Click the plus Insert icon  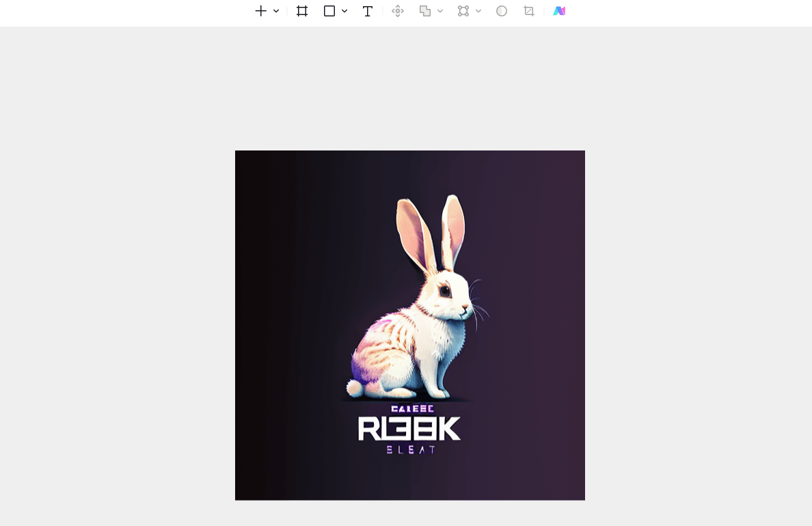point(260,11)
